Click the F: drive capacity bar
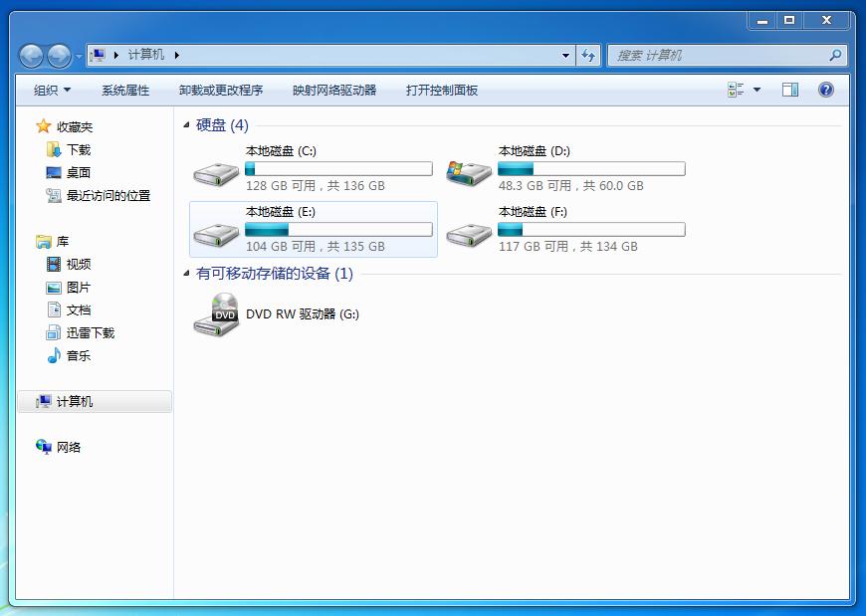The width and height of the screenshot is (866, 616). 591,229
